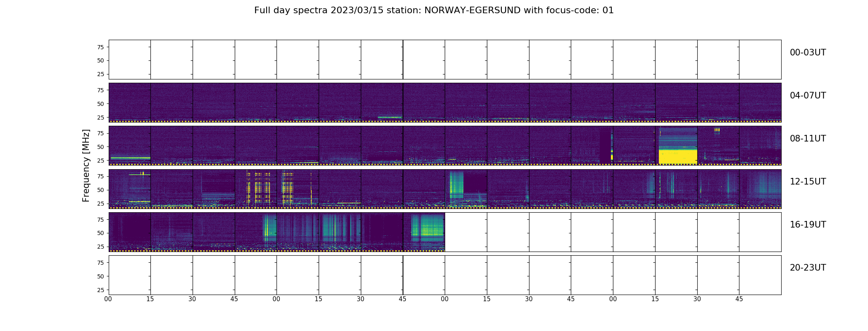Click the 25 tick of the 04-07UT row

click(x=100, y=118)
